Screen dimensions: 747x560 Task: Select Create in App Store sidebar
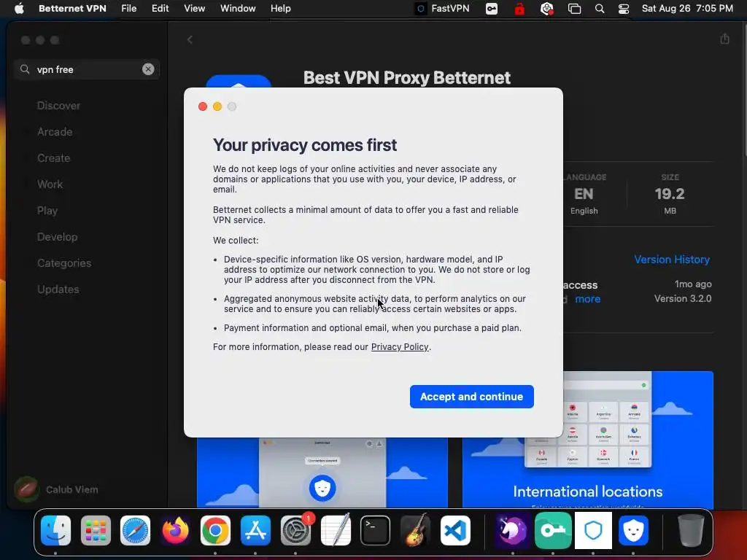(53, 158)
